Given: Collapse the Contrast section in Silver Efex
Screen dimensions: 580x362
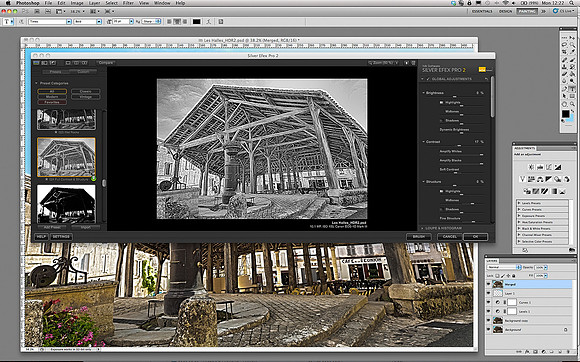Looking at the screenshot, I should coord(424,142).
